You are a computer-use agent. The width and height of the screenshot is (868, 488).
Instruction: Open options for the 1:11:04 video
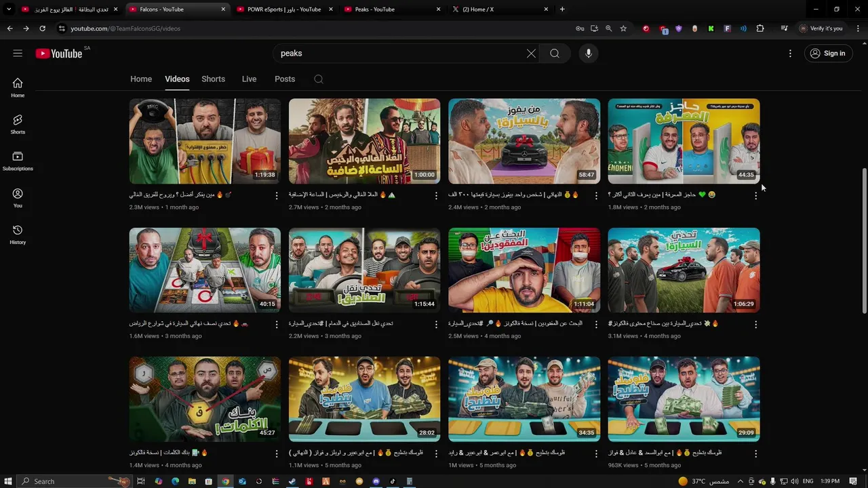click(596, 324)
